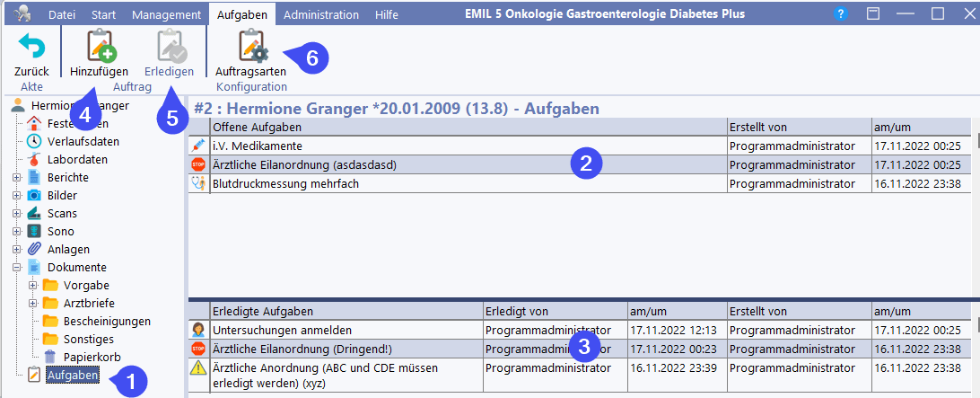Click the warning icon of Ärztliche Anordnung

[x=198, y=368]
